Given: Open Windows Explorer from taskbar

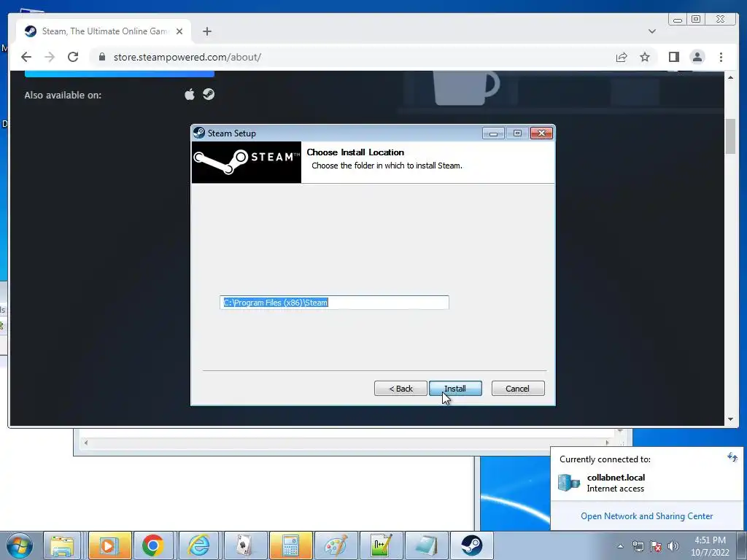Looking at the screenshot, I should click(x=63, y=545).
